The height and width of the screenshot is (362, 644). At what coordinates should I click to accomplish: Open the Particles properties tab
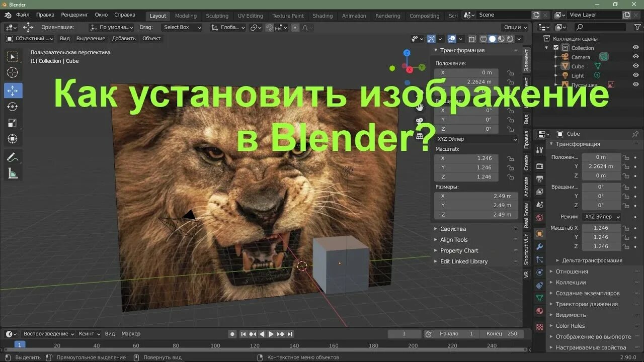(x=539, y=260)
